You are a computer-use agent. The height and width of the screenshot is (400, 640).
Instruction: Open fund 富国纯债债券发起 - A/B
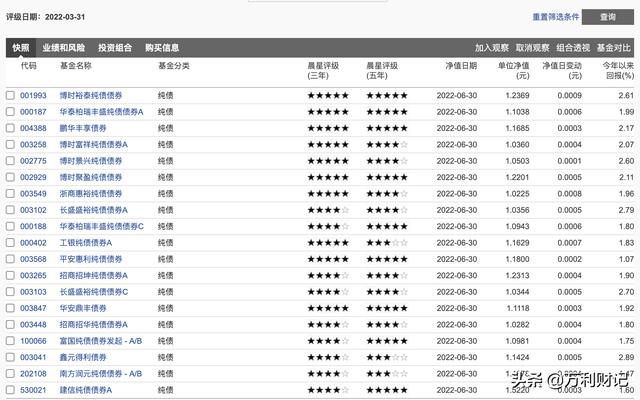coord(101,341)
